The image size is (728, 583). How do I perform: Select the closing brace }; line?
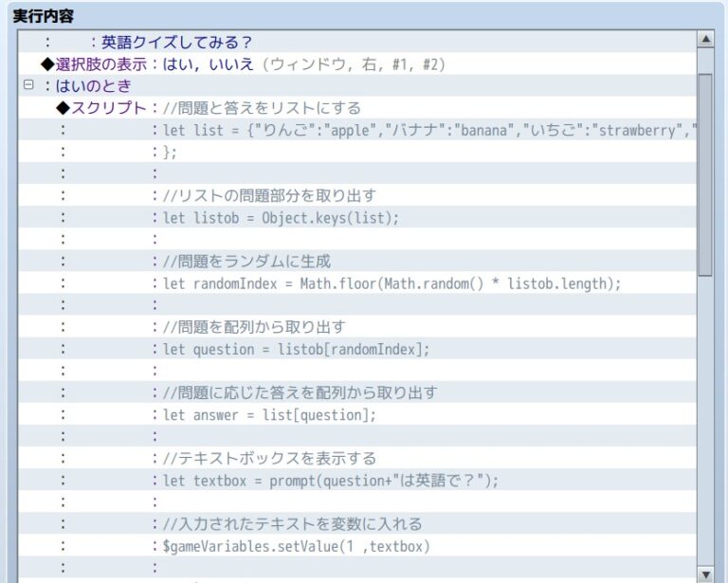pyautogui.click(x=171, y=152)
